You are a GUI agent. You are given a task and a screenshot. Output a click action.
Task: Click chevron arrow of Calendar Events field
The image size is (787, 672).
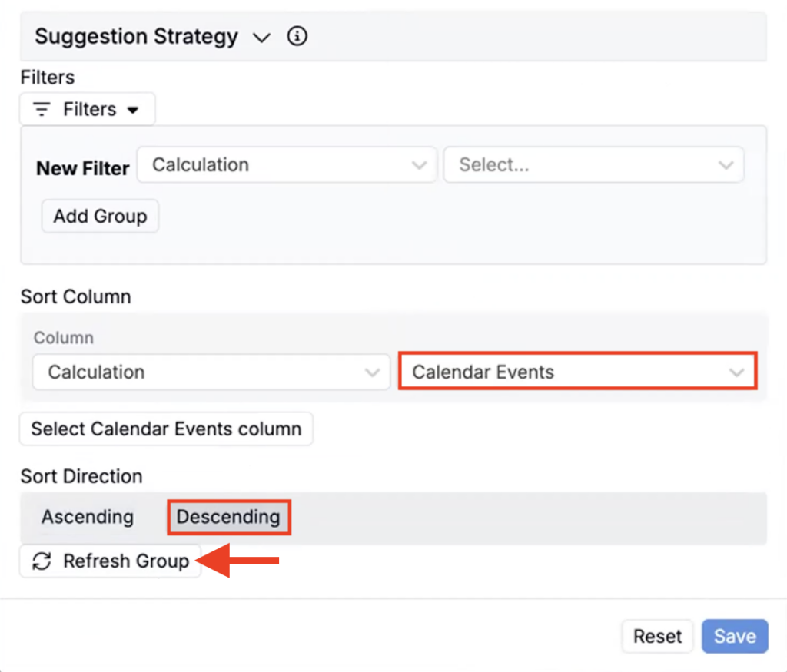[736, 372]
